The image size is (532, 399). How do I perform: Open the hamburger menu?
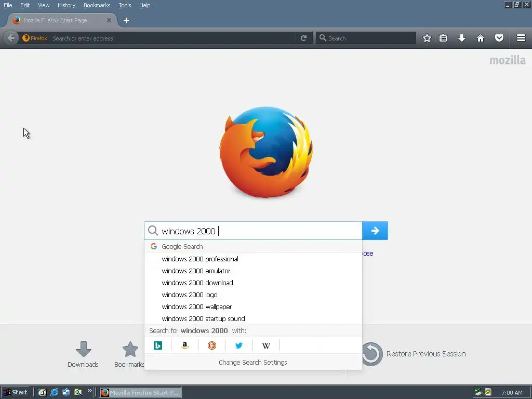click(x=521, y=38)
